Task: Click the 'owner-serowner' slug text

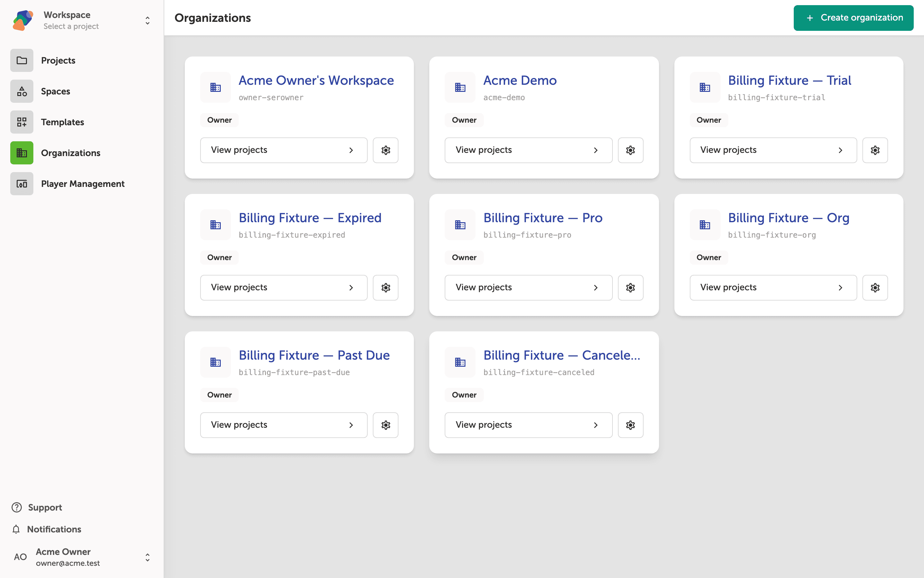Action: [x=271, y=98]
